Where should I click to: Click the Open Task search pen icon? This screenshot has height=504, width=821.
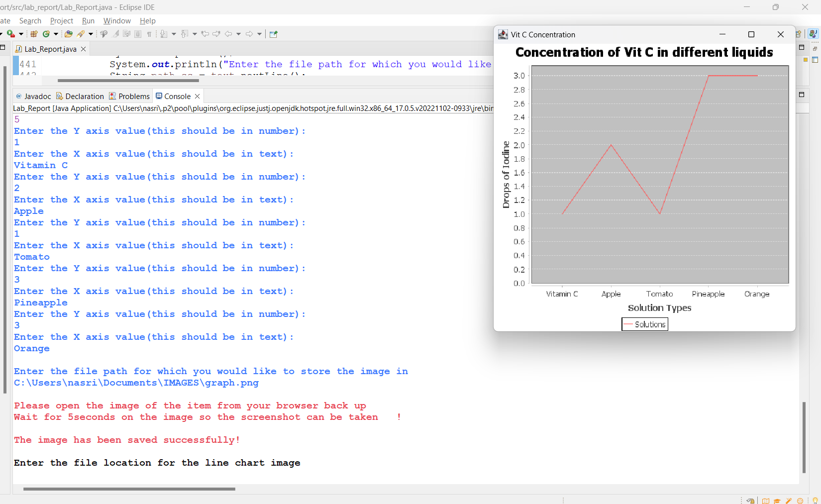coord(81,34)
